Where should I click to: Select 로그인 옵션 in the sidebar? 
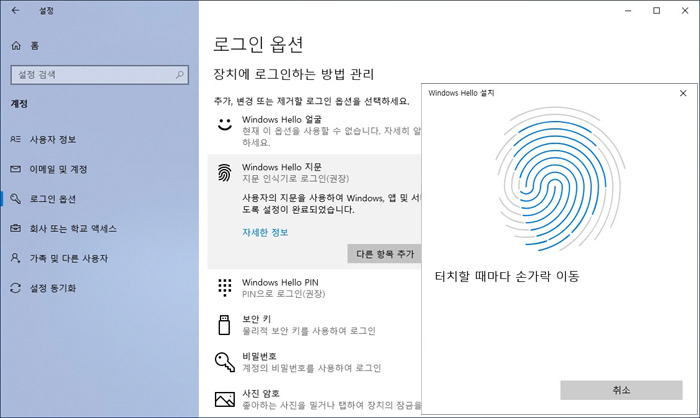[x=52, y=199]
